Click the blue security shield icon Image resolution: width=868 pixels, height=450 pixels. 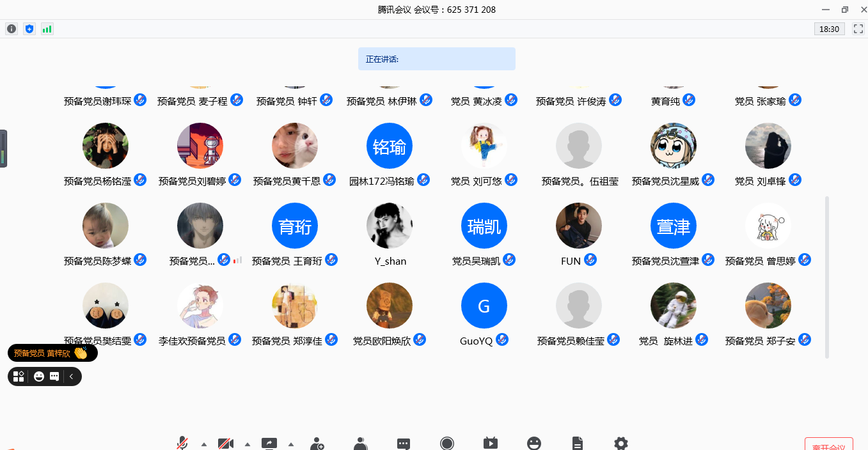(29, 29)
